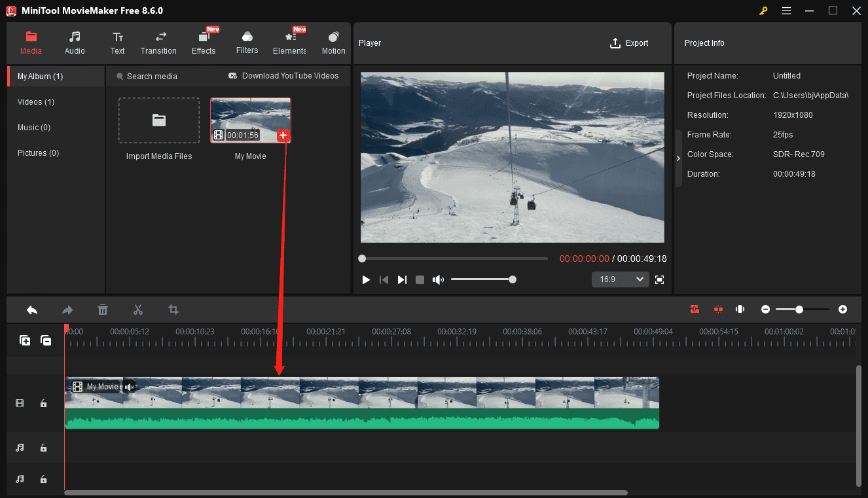Select the My Movie timeline clip
The image size is (868, 498).
362,403
